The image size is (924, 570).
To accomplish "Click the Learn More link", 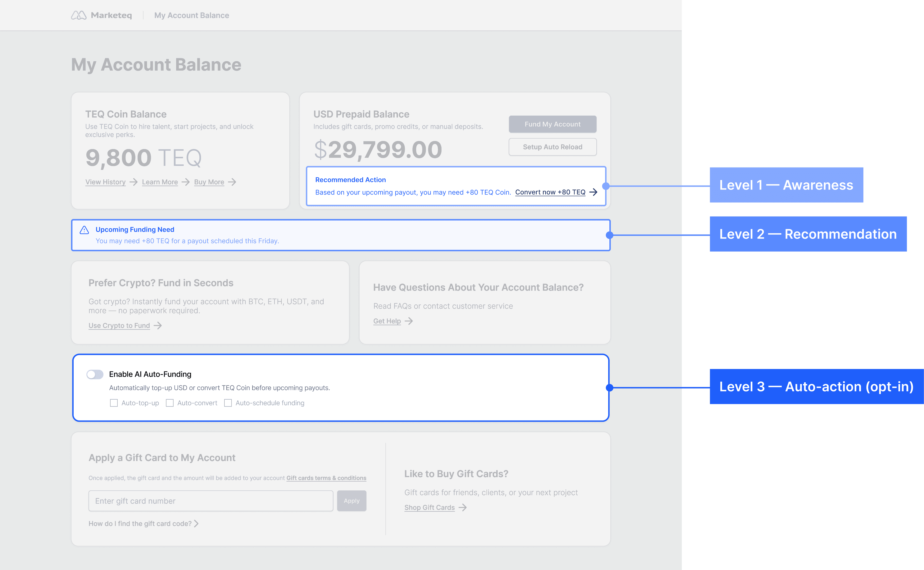I will click(160, 182).
